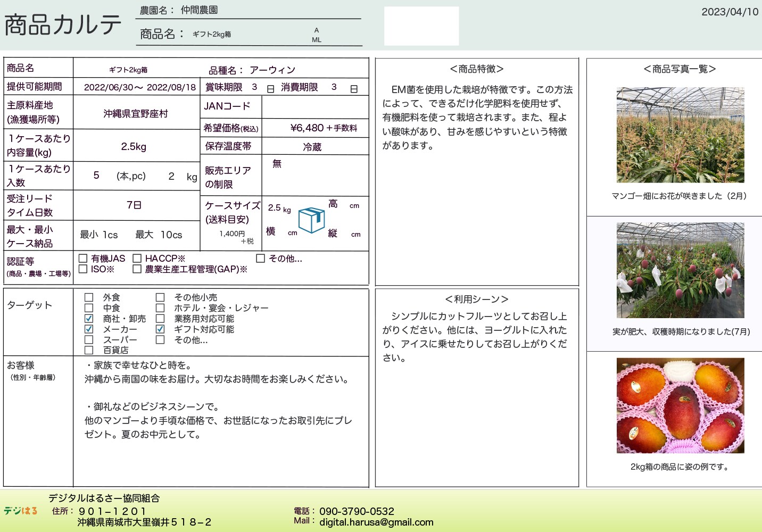Open the July harvest mango photo

(x=680, y=270)
